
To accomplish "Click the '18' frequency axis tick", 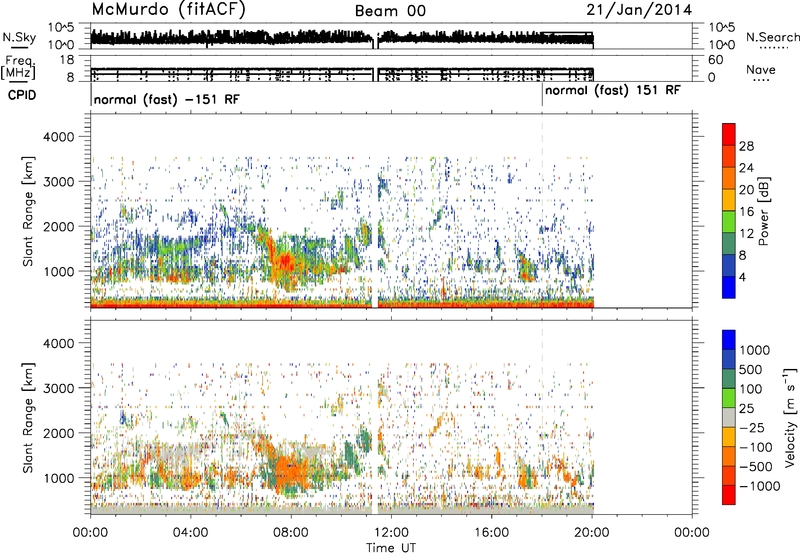I will pyautogui.click(x=67, y=60).
